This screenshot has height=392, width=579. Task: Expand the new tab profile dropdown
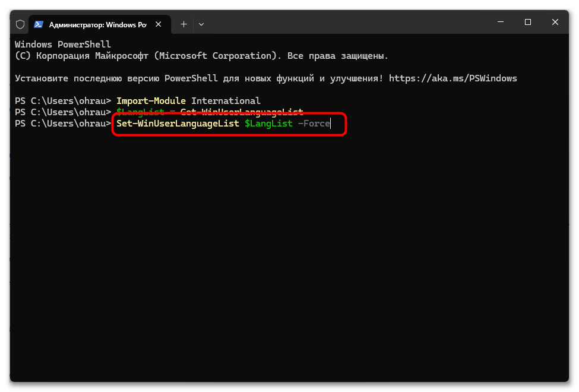click(x=201, y=24)
